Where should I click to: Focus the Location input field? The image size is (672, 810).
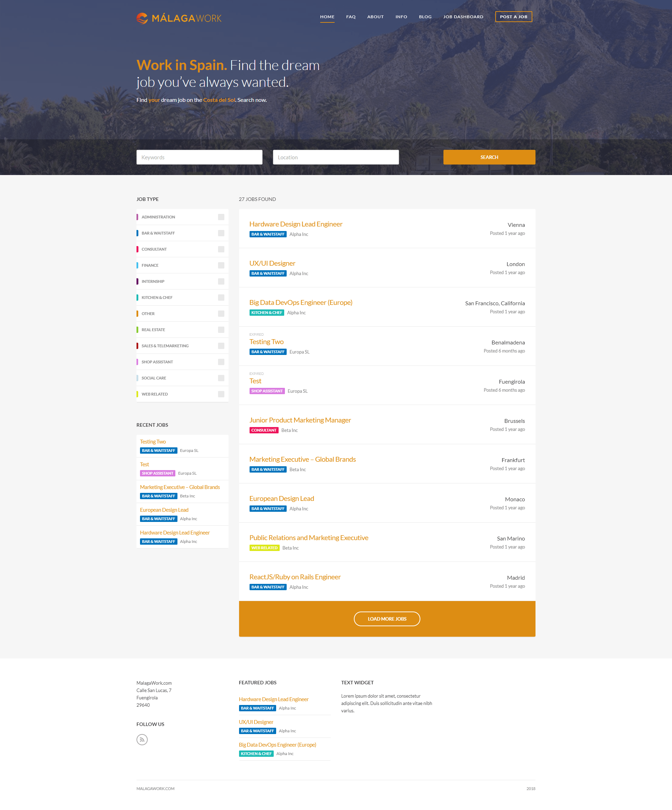336,157
